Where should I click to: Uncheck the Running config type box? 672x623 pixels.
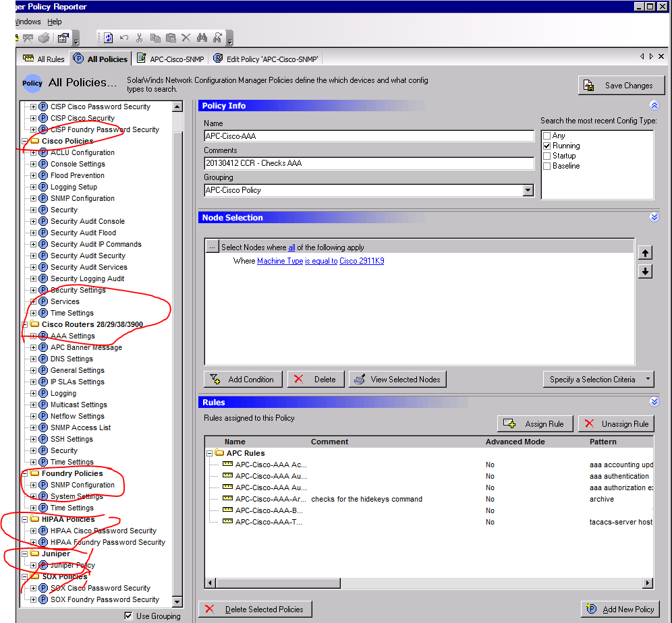click(x=547, y=146)
